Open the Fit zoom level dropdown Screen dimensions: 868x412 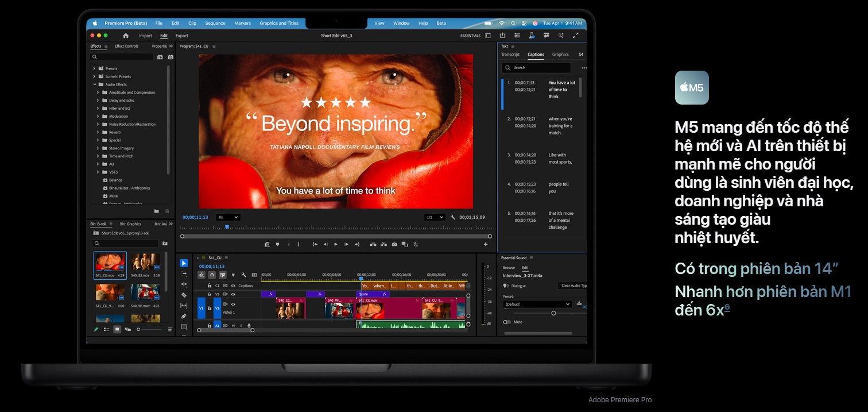point(228,217)
